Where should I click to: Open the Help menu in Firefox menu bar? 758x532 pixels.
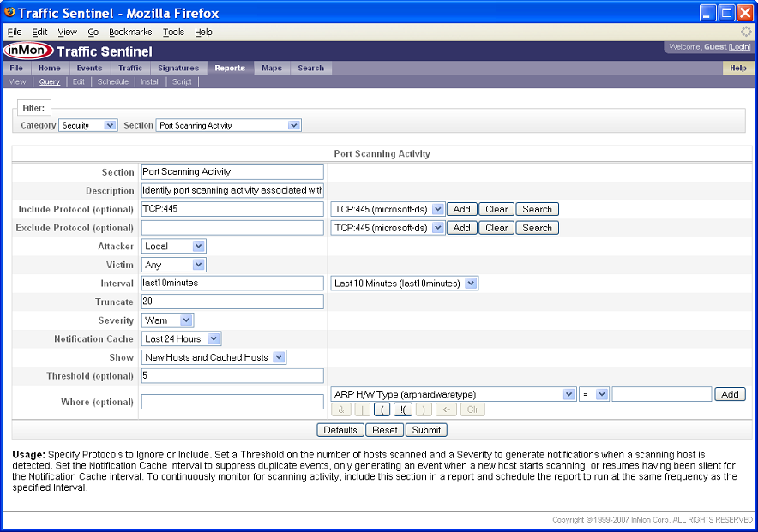(x=203, y=32)
